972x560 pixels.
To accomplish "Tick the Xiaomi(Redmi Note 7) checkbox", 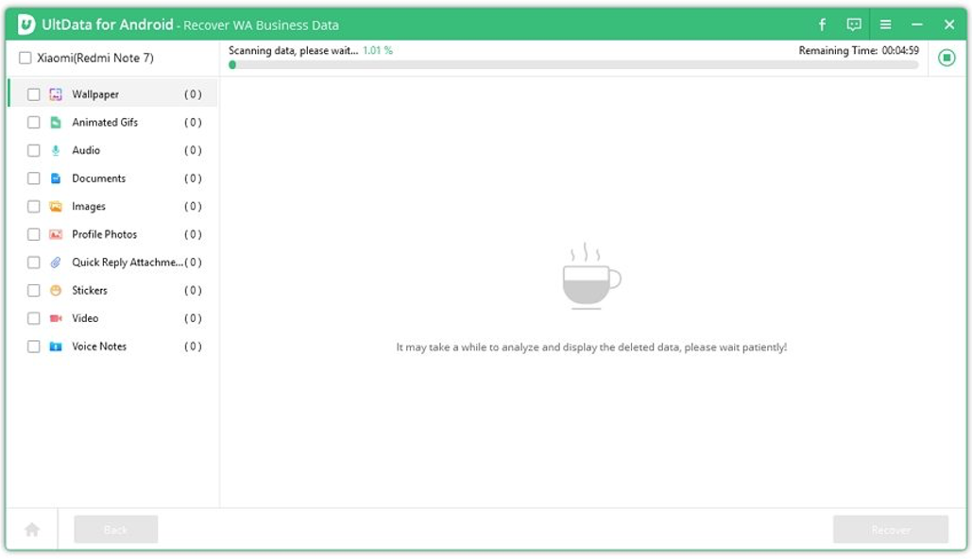I will click(x=25, y=58).
